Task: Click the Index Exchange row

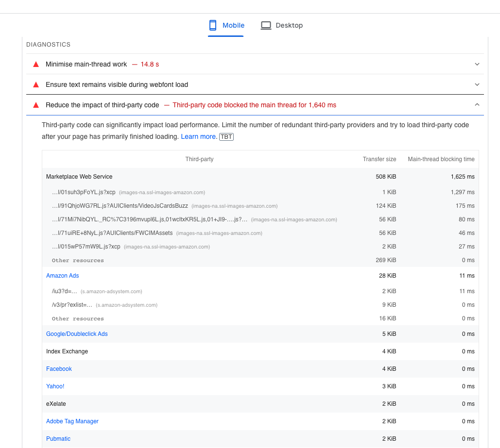Action: pyautogui.click(x=260, y=351)
